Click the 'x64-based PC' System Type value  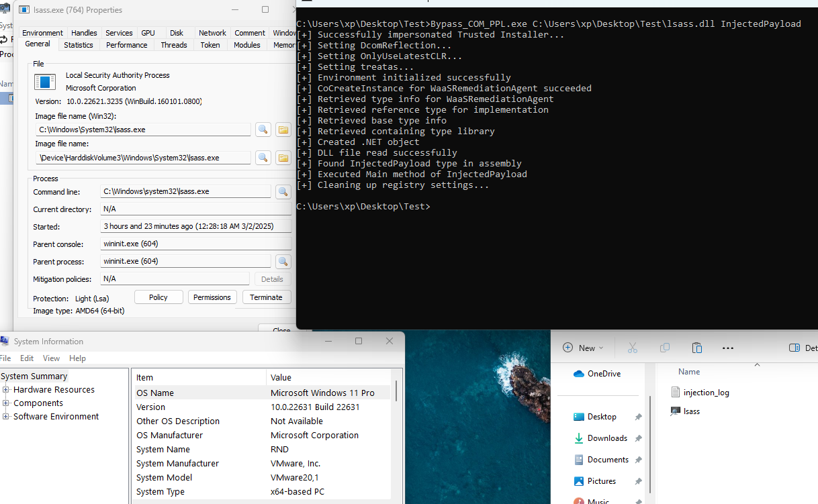[298, 492]
